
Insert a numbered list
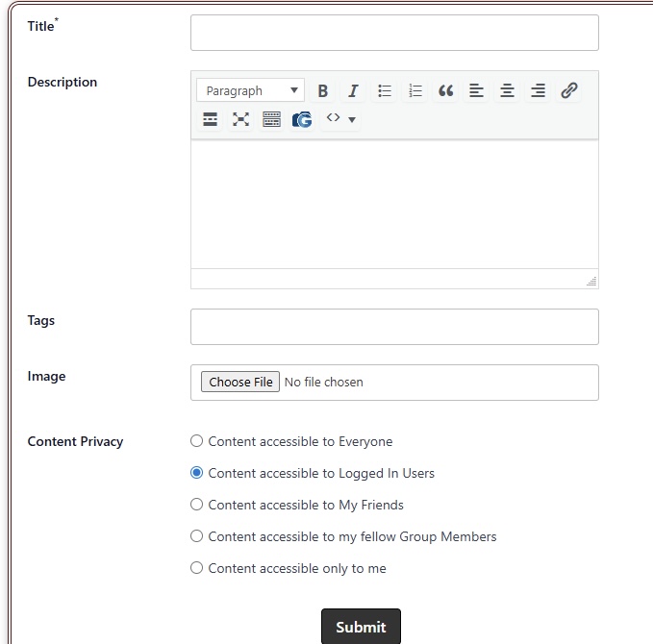(x=415, y=90)
